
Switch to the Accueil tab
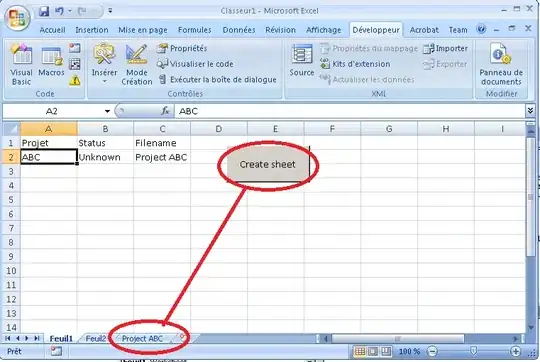(x=52, y=30)
